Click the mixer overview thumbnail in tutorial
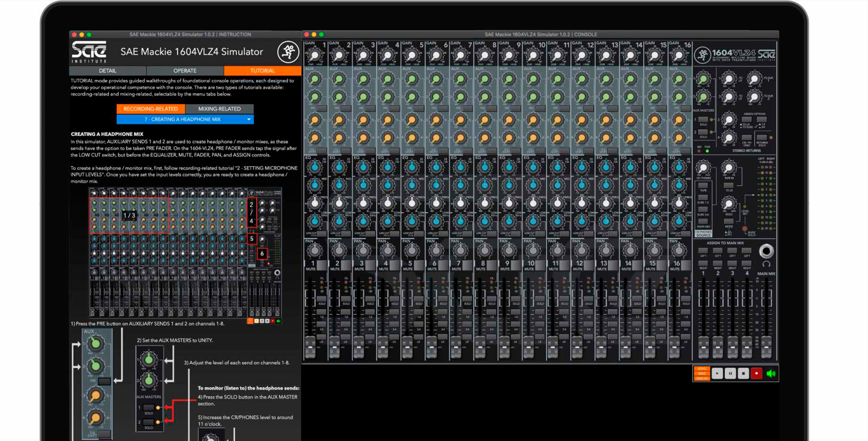Viewport: 868px width, 441px height. pos(185,253)
